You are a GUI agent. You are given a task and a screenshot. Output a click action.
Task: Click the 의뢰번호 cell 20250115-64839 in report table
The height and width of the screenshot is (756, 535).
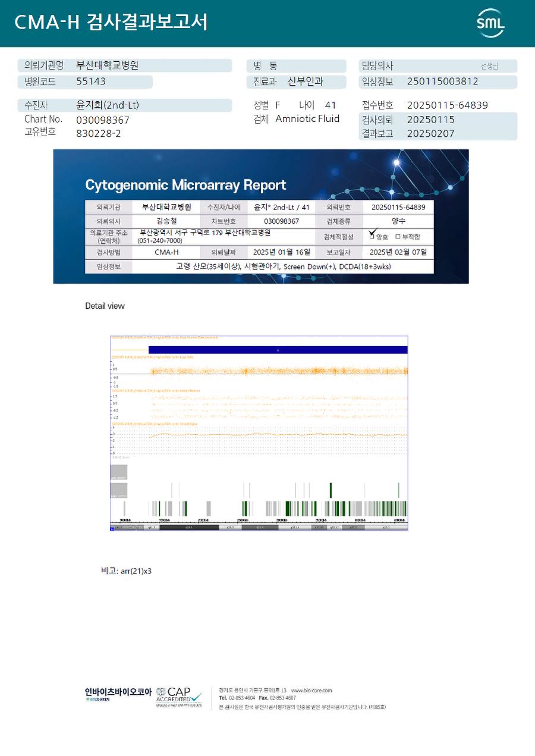(x=398, y=208)
